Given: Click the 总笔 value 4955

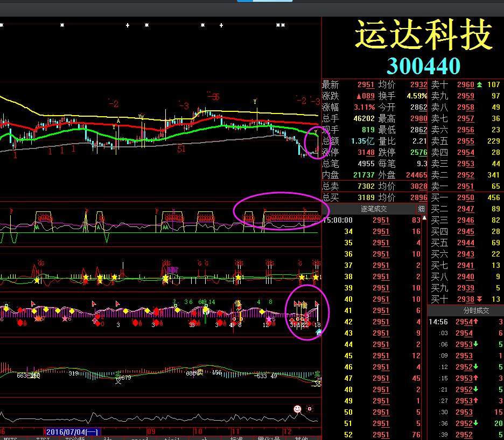Looking at the screenshot, I should point(366,164).
